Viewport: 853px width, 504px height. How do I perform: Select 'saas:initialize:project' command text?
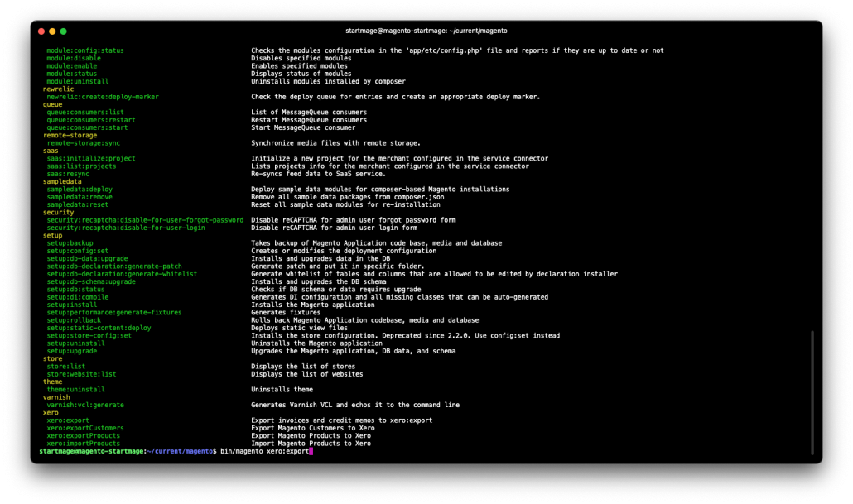click(x=91, y=158)
